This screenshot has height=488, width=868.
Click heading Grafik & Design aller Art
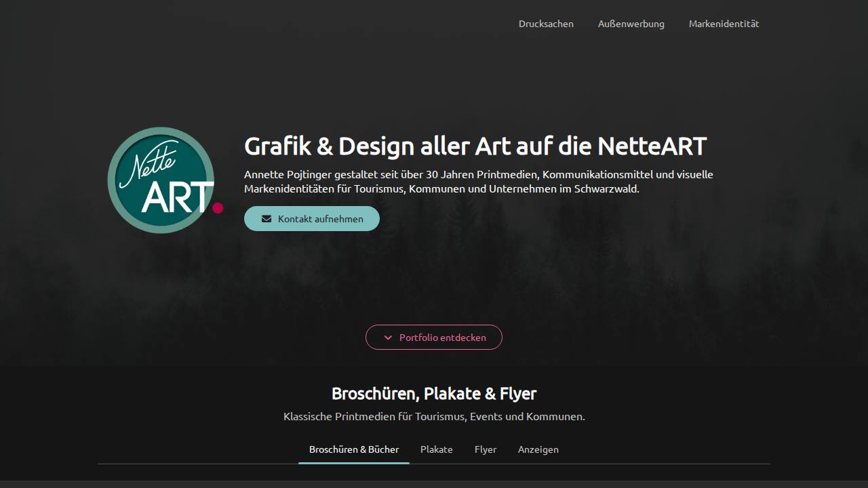tap(475, 146)
